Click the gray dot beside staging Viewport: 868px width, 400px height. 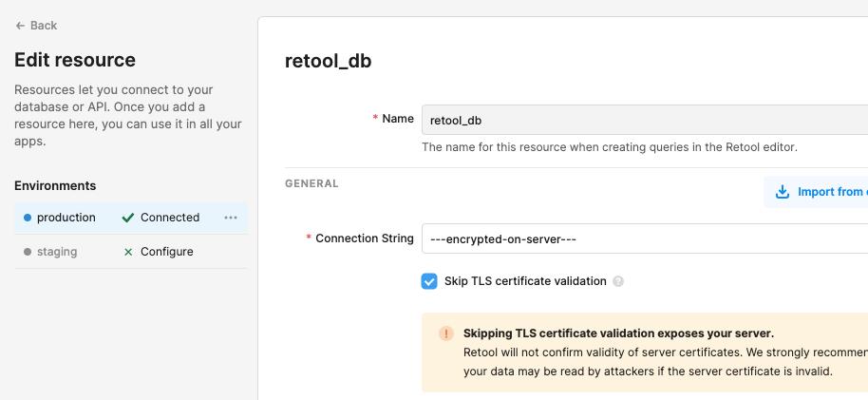28,252
